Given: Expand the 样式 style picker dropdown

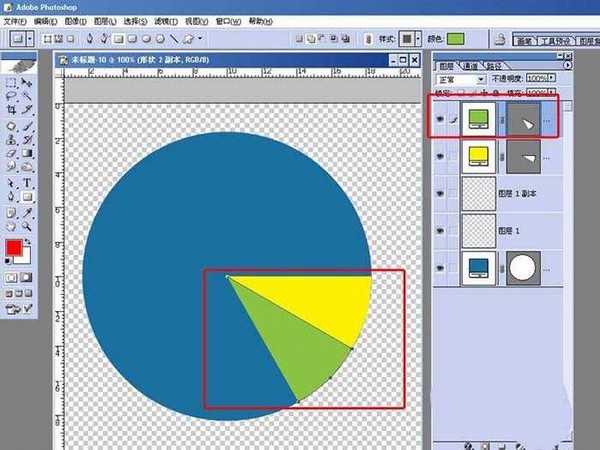Looking at the screenshot, I should (418, 39).
